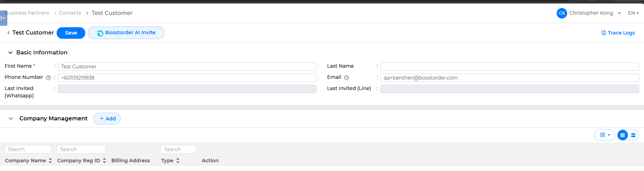Go to Business Partners breadcrumb

click(x=29, y=13)
